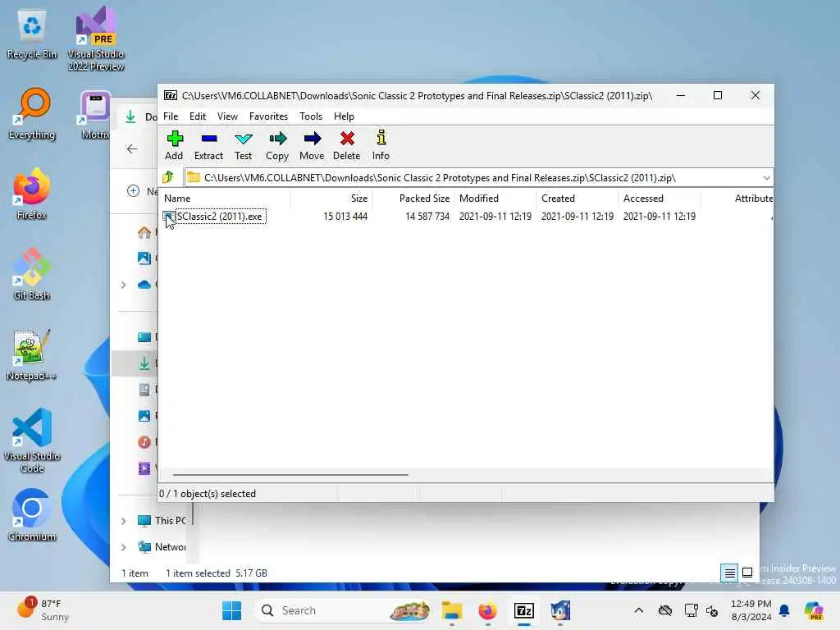840x630 pixels.
Task: Select the Git Bash desktop icon
Action: (x=32, y=275)
